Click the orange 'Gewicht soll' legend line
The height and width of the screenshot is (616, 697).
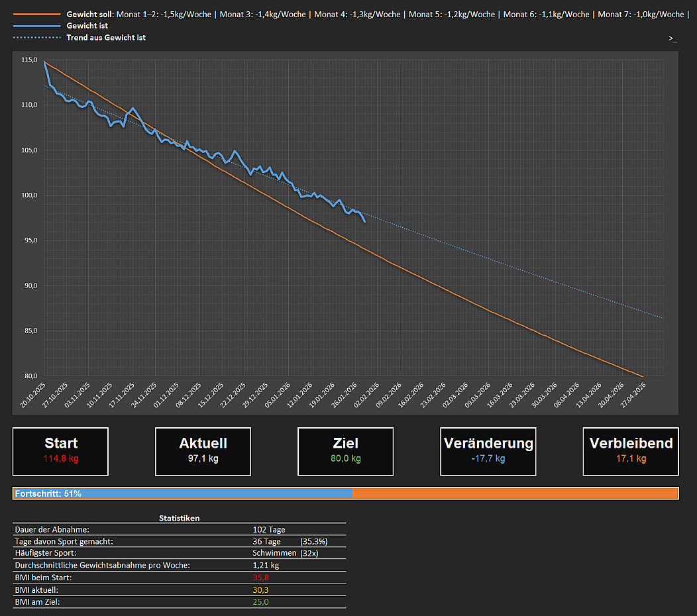36,14
